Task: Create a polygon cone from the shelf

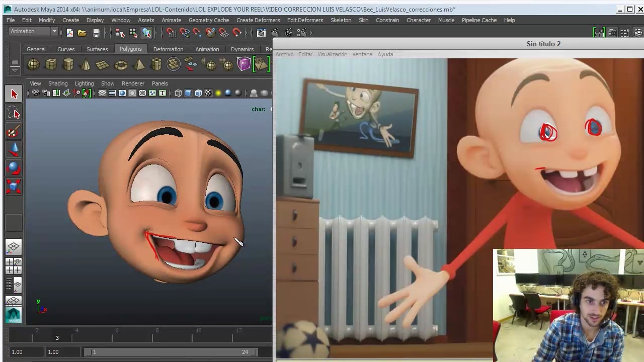Action: click(x=86, y=64)
